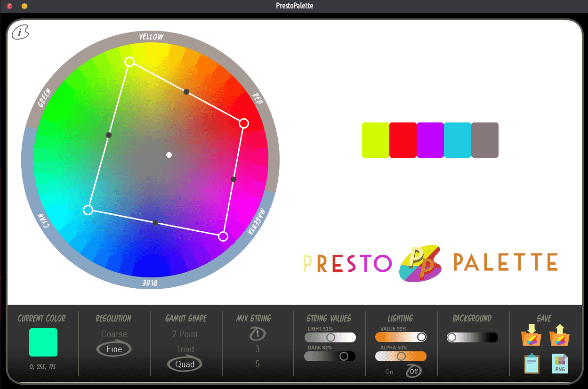Set mix string to 5
The height and width of the screenshot is (389, 588).
click(x=257, y=364)
